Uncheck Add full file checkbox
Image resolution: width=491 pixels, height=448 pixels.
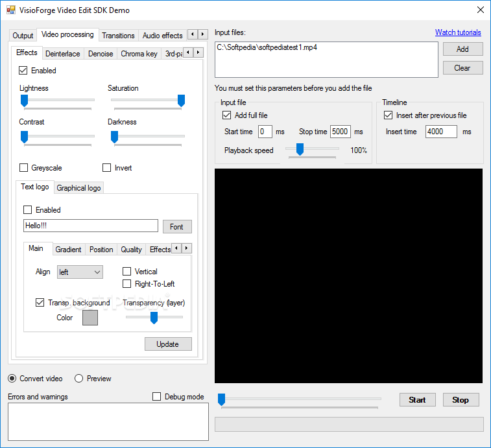(227, 115)
